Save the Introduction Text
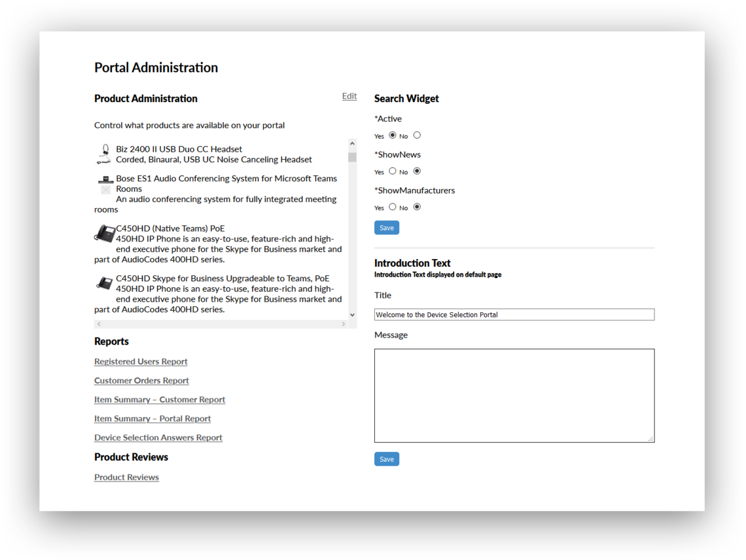Image resolution: width=746 pixels, height=560 pixels. coord(387,459)
